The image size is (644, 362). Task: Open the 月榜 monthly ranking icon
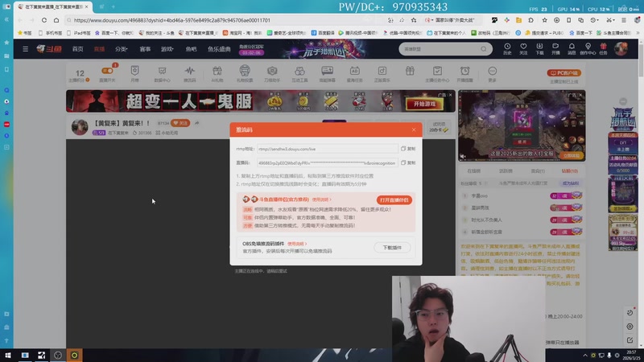pyautogui.click(x=134, y=73)
